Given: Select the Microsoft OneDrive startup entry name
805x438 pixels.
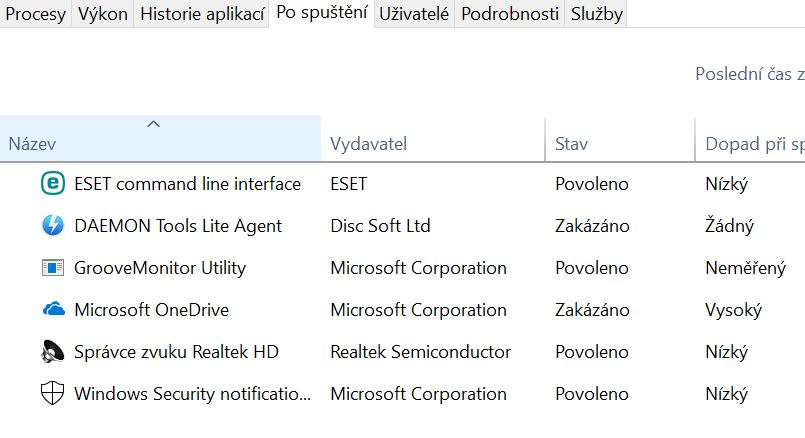Looking at the screenshot, I should 151,310.
